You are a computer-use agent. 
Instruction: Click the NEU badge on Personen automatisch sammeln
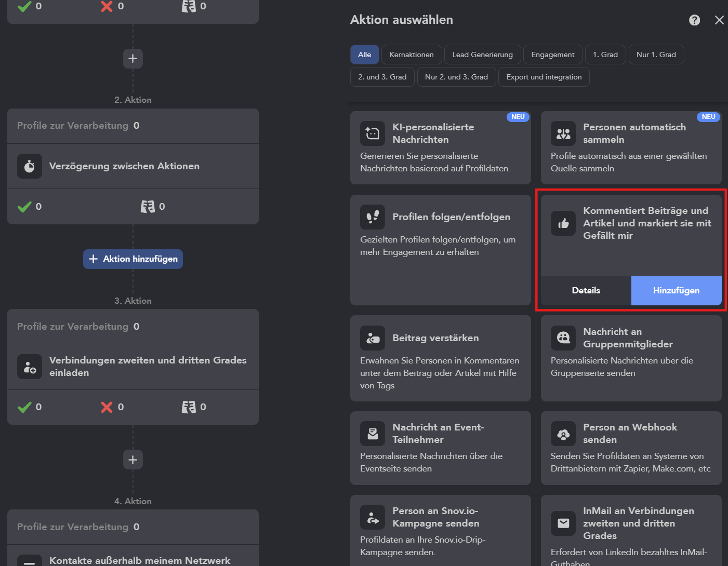pos(709,117)
